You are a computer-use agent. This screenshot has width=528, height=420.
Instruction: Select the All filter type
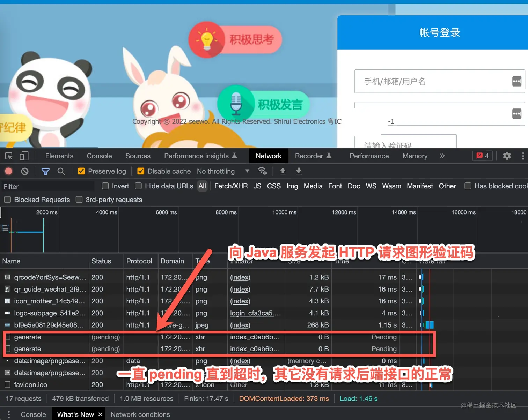(202, 186)
